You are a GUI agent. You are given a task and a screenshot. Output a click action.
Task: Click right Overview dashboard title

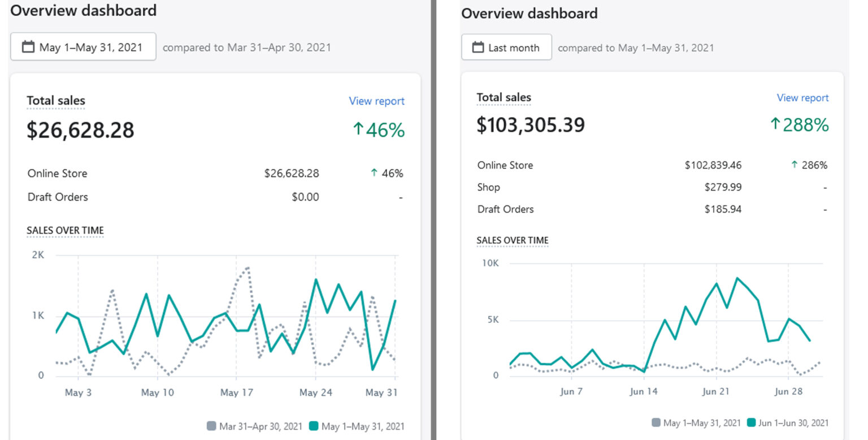tap(530, 14)
